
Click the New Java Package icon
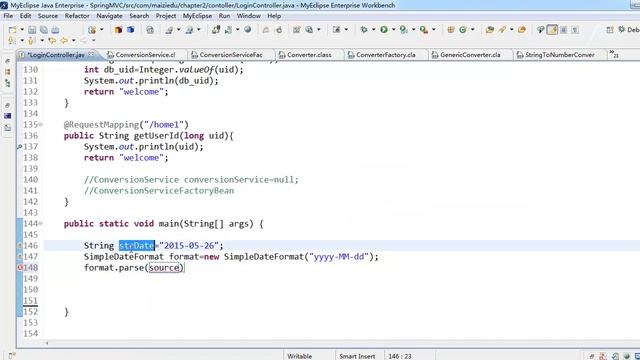(451, 29)
